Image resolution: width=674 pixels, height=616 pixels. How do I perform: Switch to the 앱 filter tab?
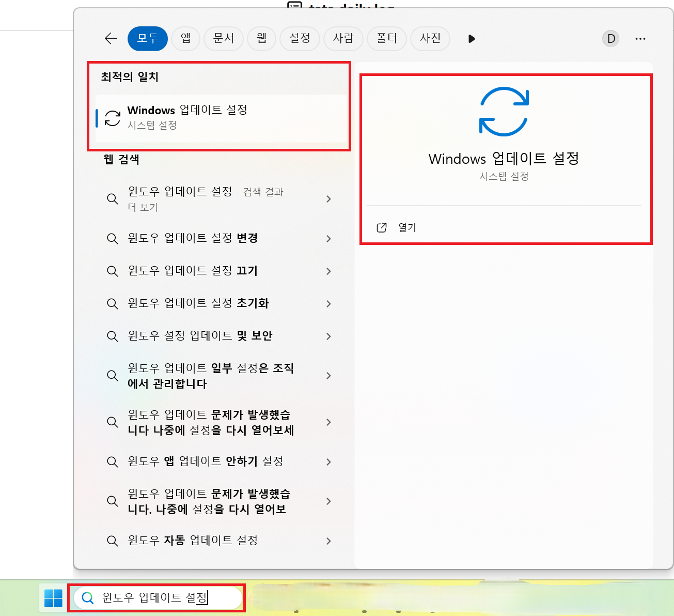coord(186,38)
